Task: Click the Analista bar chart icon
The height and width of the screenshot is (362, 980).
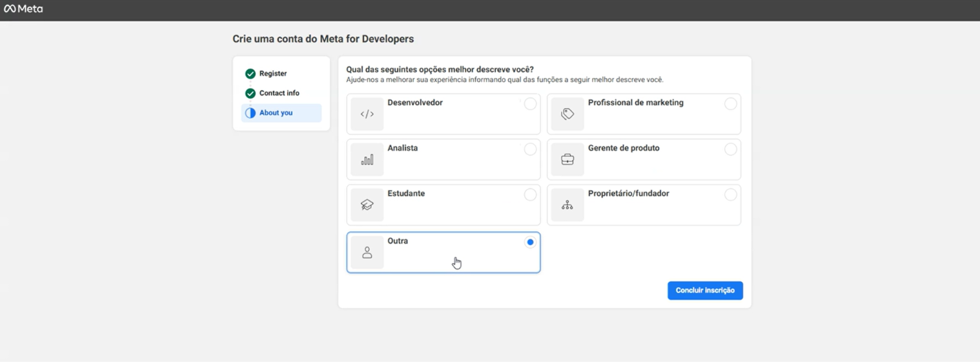Action: [x=367, y=159]
